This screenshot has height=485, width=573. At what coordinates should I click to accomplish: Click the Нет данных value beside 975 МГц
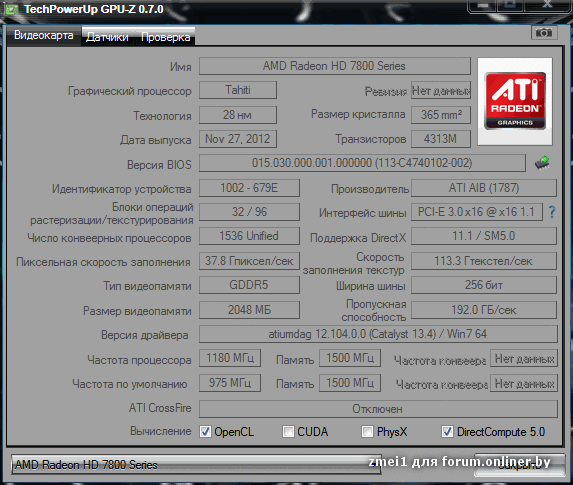tap(524, 383)
